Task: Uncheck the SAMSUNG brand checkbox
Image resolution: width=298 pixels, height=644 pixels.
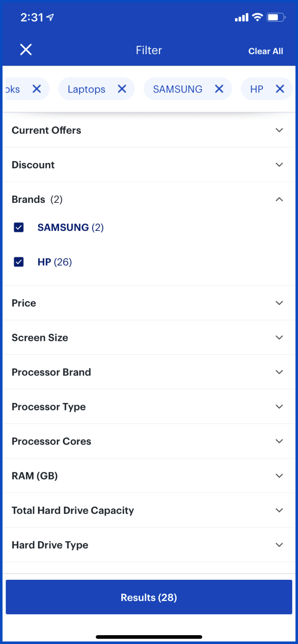Action: point(19,228)
